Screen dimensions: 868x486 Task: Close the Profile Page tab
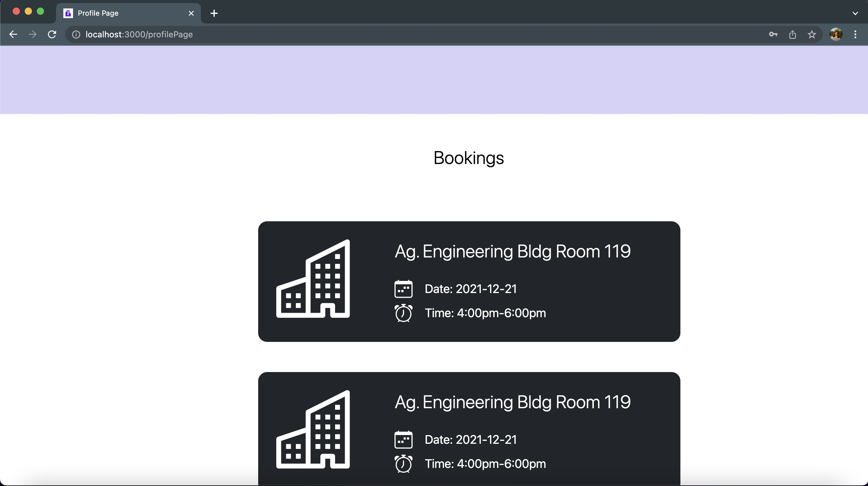coord(191,13)
